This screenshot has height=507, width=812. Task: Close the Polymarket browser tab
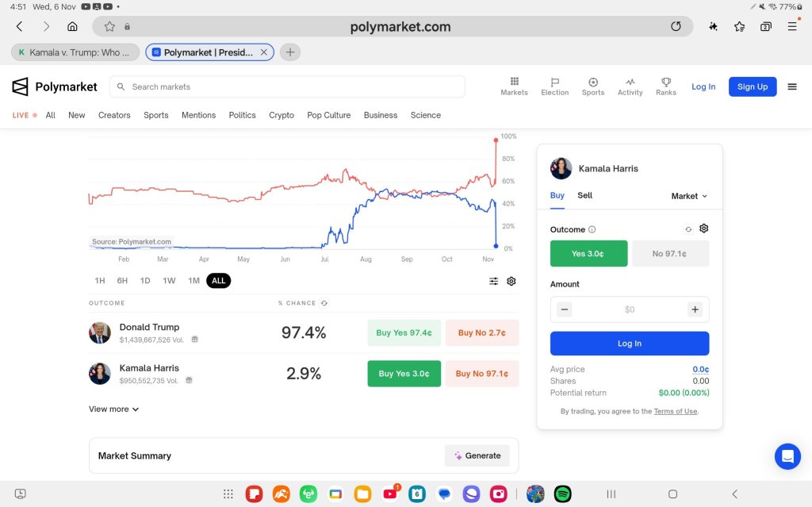pyautogui.click(x=263, y=52)
